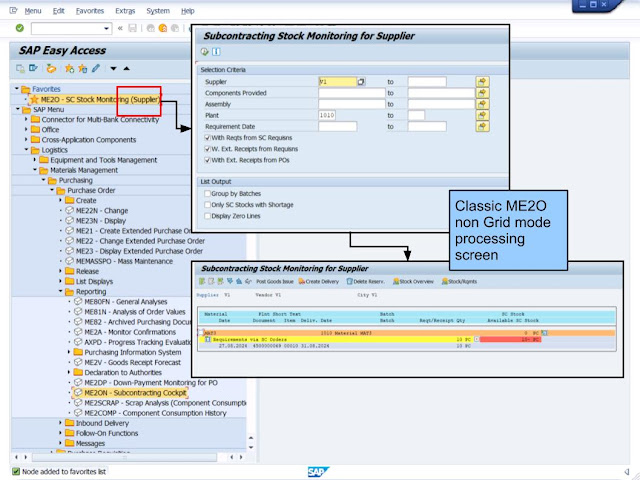The width and height of the screenshot is (640, 480).
Task: Click the blue filter icon in result toolbar
Action: [x=230, y=281]
